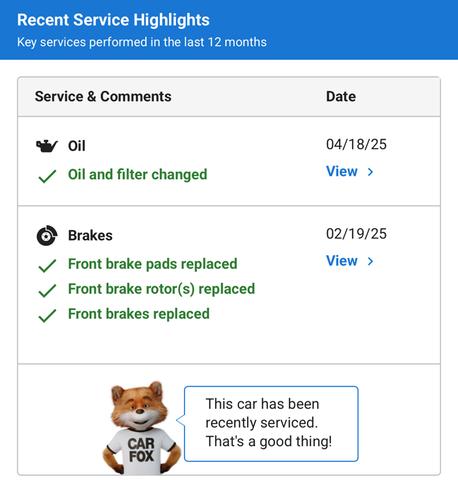The image size is (458, 480).
Task: Open the View link for Brakes service
Action: click(x=342, y=261)
